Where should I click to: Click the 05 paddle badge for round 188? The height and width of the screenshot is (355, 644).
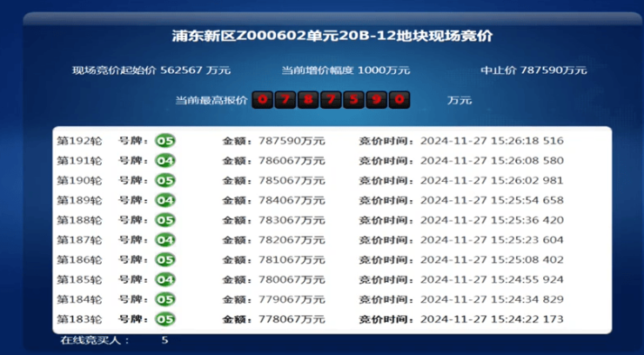point(165,220)
